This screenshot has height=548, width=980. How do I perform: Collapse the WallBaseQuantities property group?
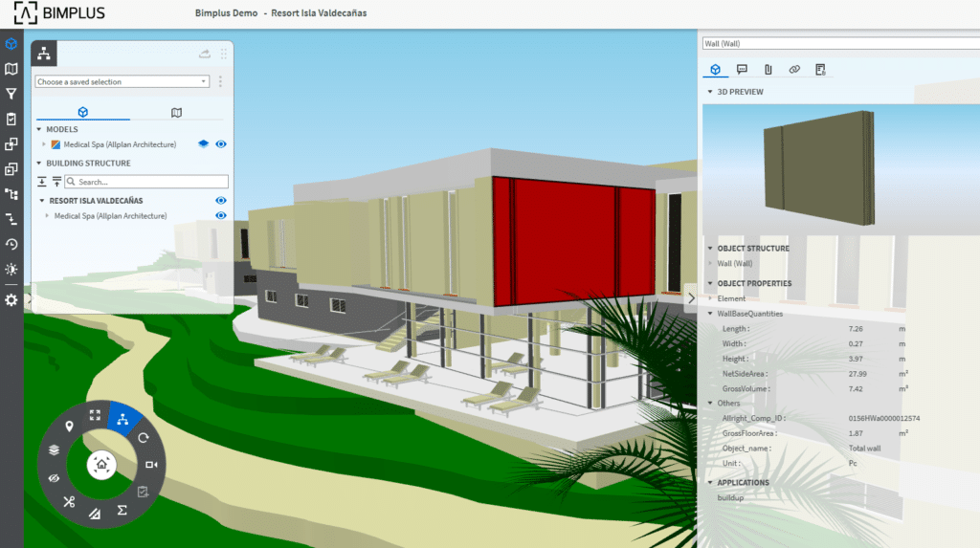coord(709,314)
